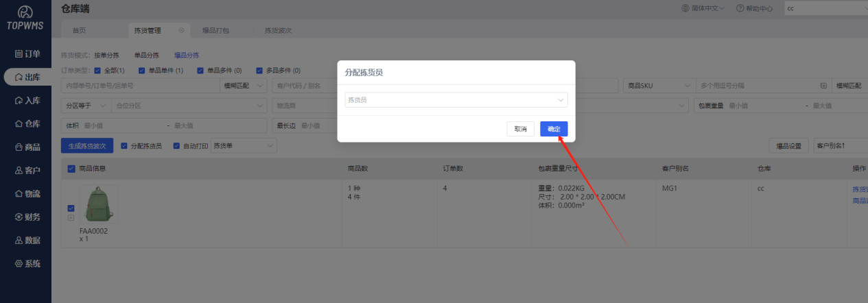Click the green backpack product thumbnail

[x=99, y=204]
